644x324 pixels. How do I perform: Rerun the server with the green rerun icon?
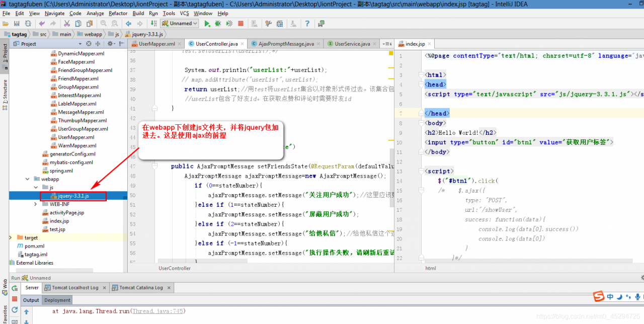click(x=15, y=288)
